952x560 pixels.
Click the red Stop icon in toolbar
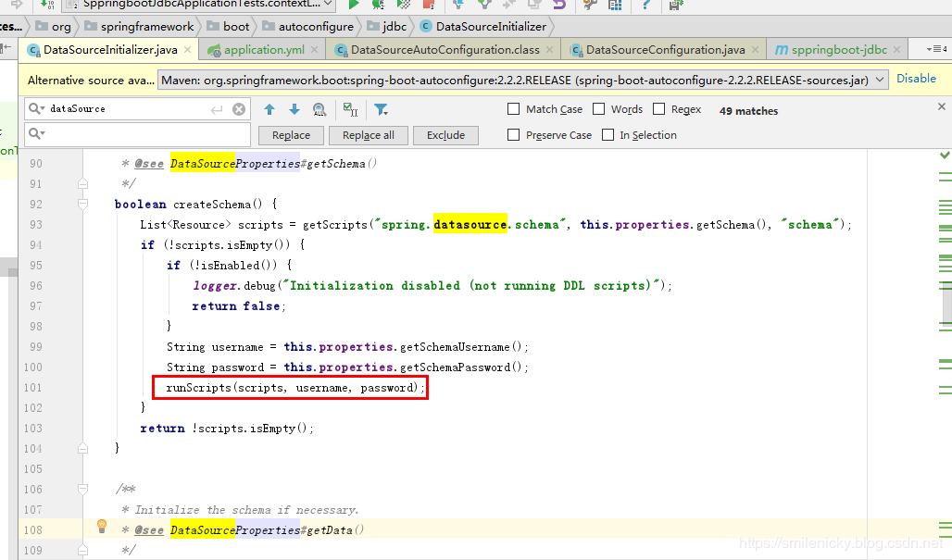pos(429,5)
